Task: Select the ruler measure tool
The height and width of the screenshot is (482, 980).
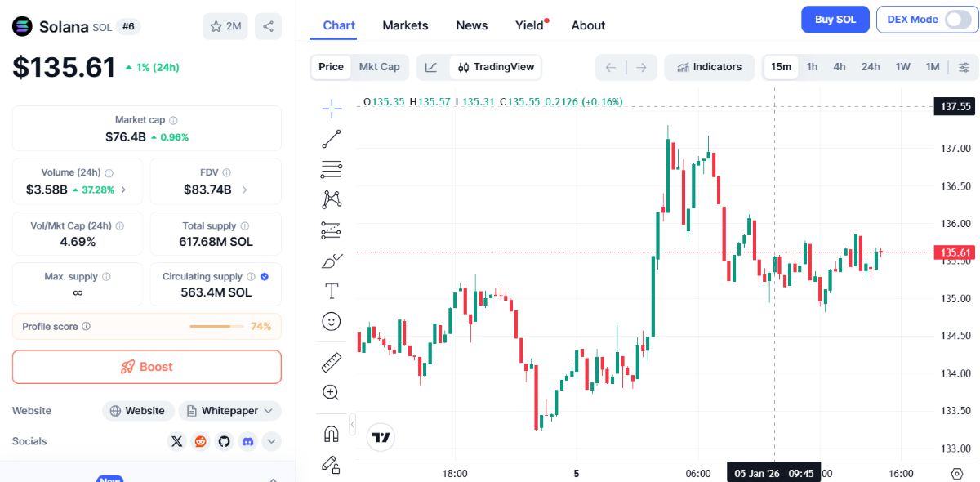Action: click(331, 362)
